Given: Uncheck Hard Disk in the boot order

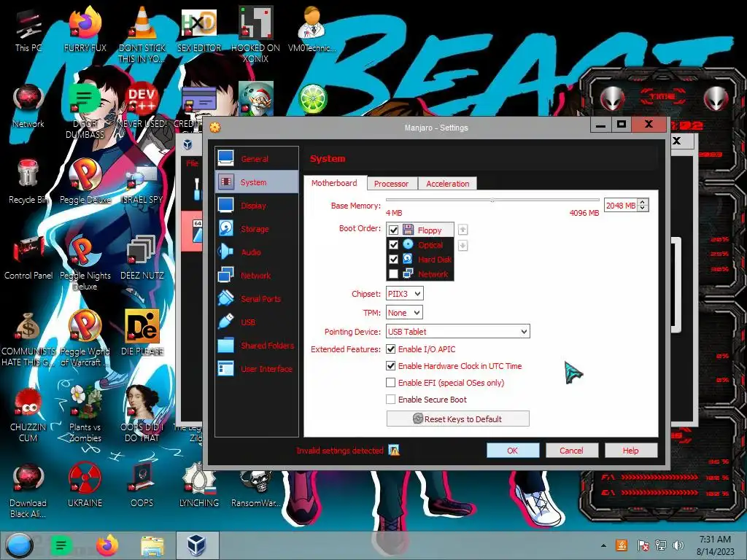Looking at the screenshot, I should (x=393, y=260).
